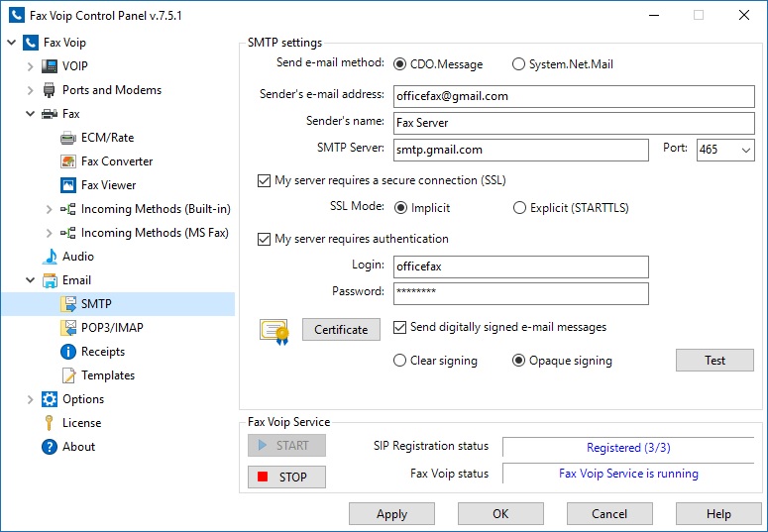
Task: Uncheck the secure connection (SSL) checkbox
Action: click(264, 181)
